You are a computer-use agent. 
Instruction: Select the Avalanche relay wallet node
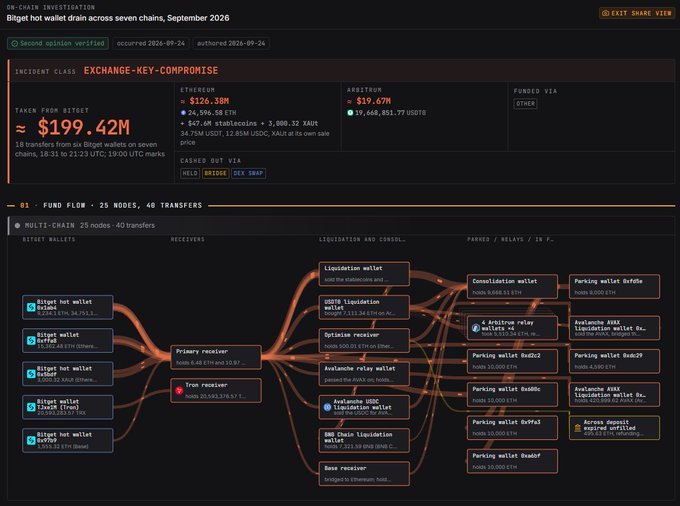coord(364,374)
